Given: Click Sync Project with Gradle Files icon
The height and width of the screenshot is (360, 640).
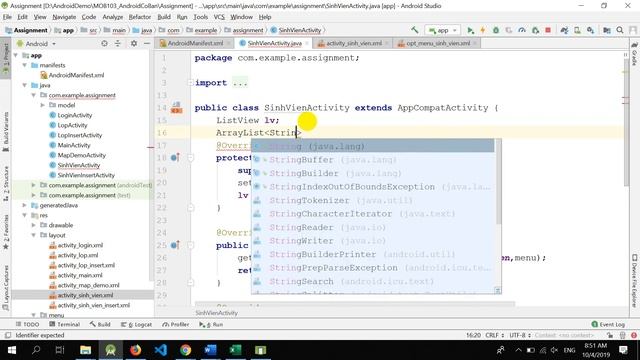Looking at the screenshot, I should click(564, 30).
